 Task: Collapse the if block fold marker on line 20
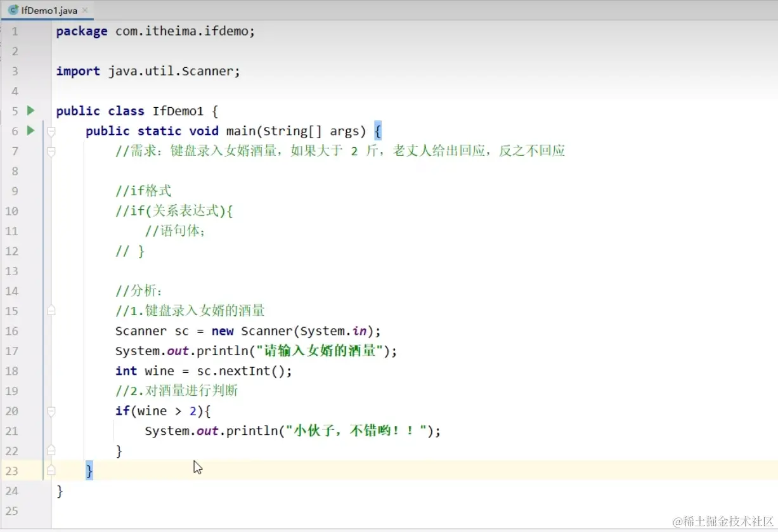51,412
